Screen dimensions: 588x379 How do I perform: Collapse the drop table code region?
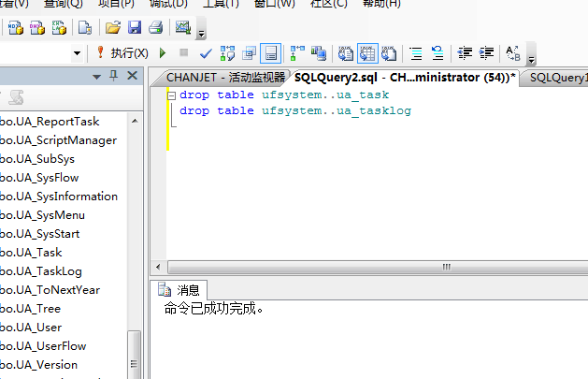(171, 95)
